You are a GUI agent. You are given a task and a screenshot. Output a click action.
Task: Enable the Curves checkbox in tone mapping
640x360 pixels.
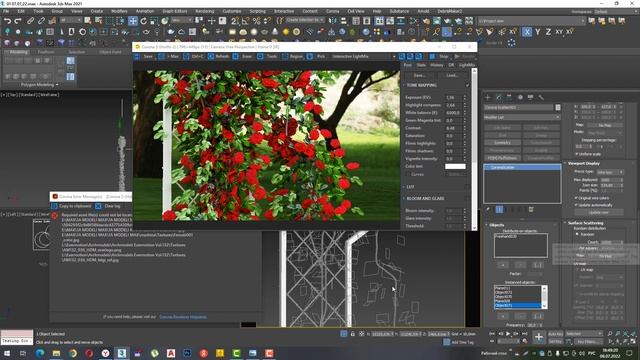click(x=408, y=174)
